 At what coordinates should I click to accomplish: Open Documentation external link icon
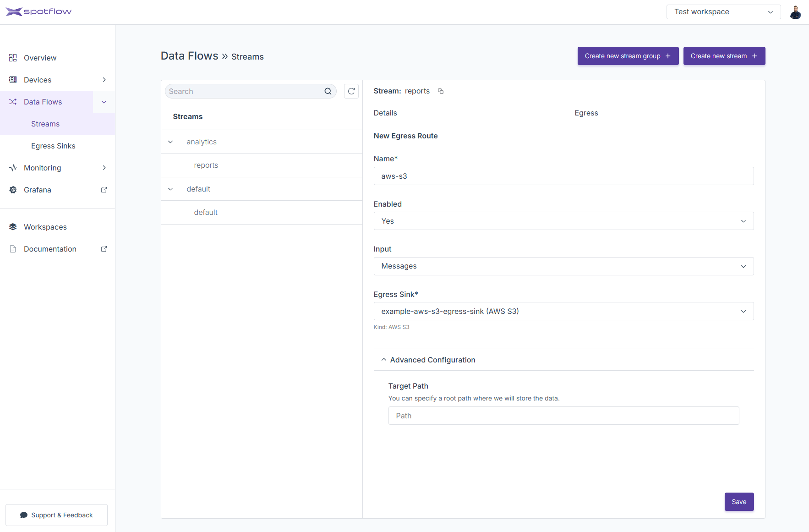[x=104, y=249]
